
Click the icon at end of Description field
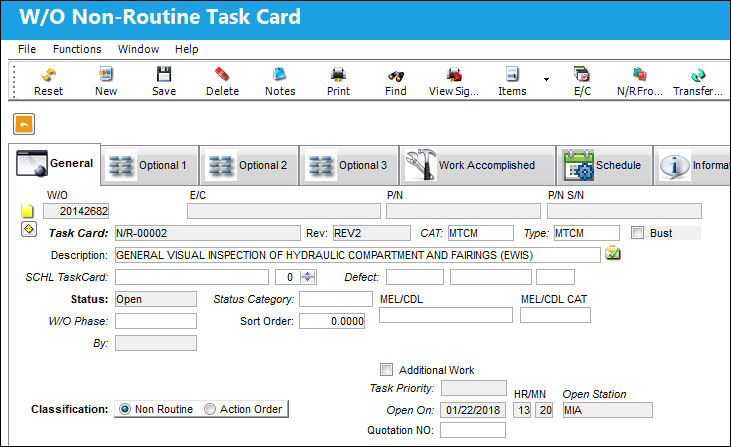point(613,254)
